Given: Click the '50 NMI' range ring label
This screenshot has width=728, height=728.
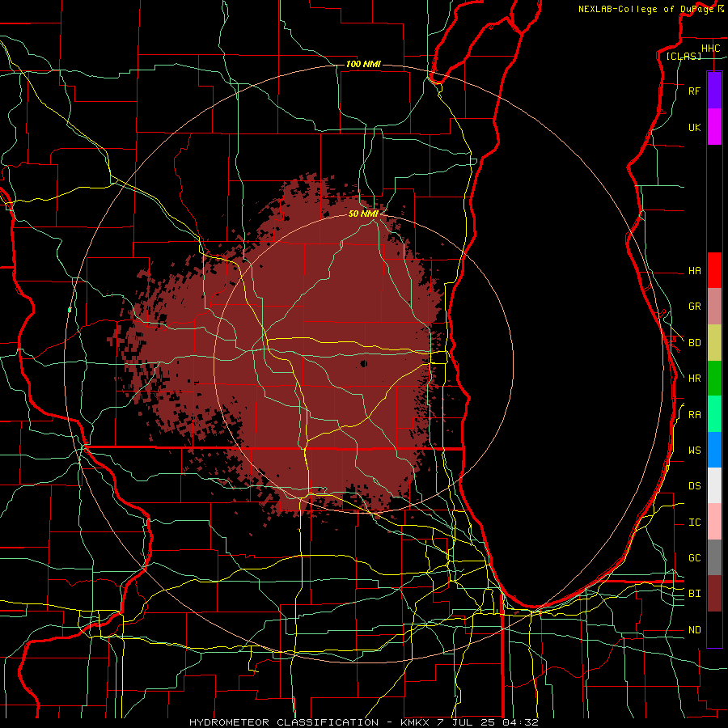Looking at the screenshot, I should coord(363,214).
